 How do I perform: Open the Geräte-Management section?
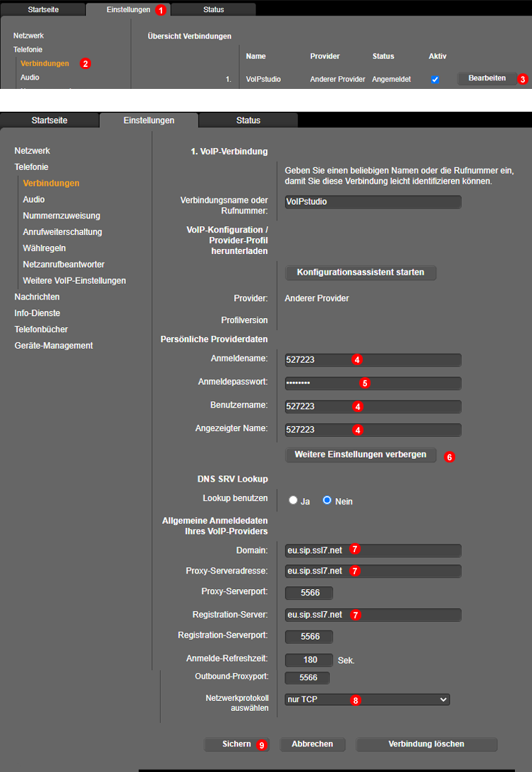tap(53, 345)
